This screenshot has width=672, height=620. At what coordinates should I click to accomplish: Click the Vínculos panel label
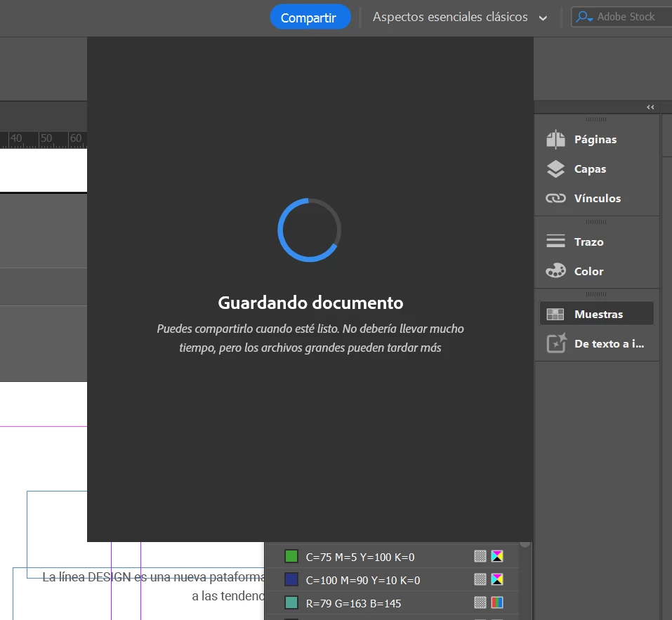pos(598,199)
